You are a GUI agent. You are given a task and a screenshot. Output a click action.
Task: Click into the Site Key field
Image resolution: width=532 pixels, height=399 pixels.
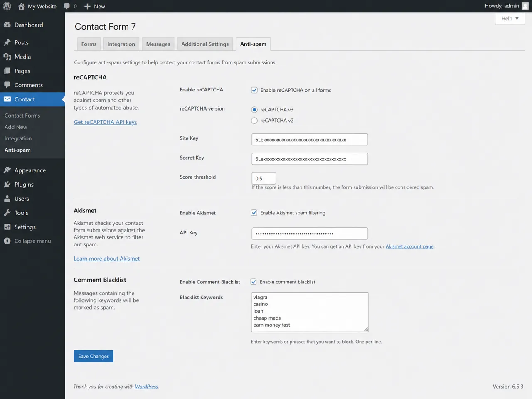pyautogui.click(x=310, y=140)
